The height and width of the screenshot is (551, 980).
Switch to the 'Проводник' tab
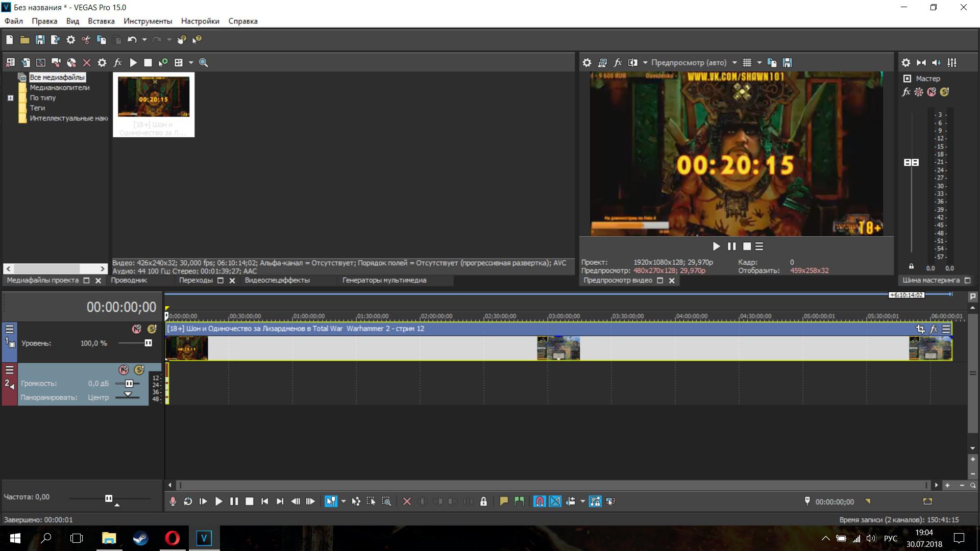(129, 280)
